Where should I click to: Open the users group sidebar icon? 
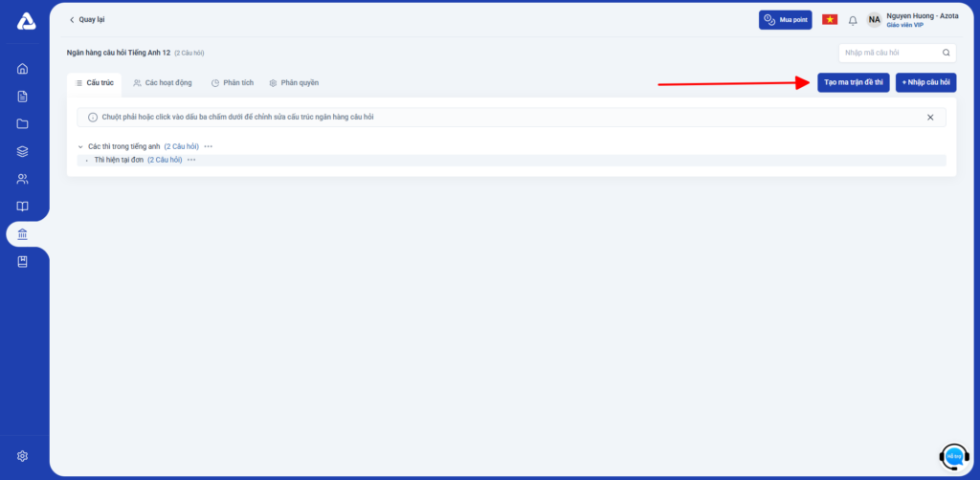point(23,179)
